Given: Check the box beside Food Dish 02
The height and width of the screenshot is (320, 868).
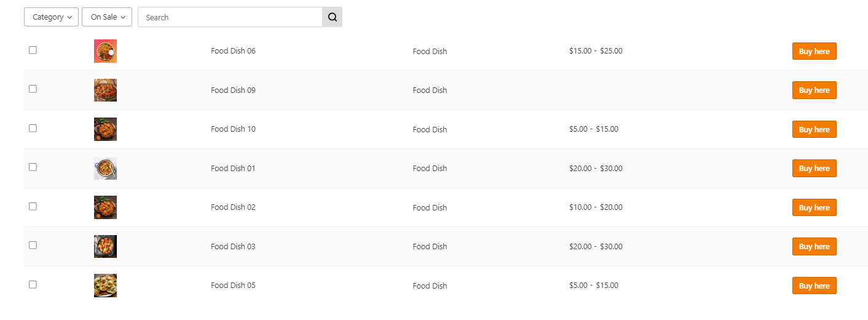Looking at the screenshot, I should (33, 206).
